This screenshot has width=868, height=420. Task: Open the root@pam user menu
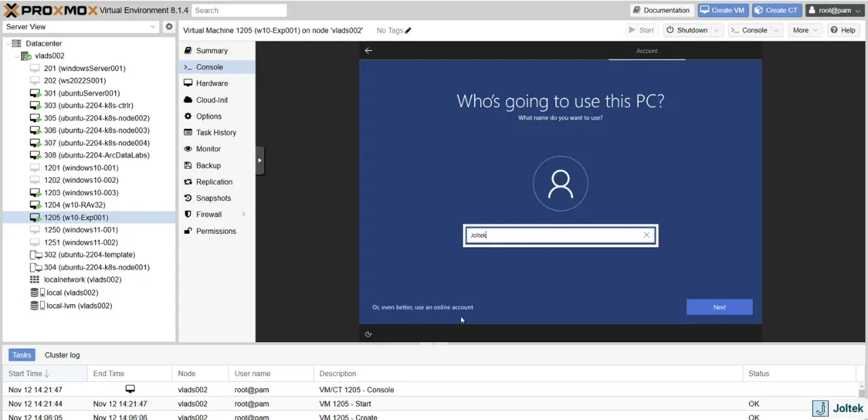tap(834, 10)
